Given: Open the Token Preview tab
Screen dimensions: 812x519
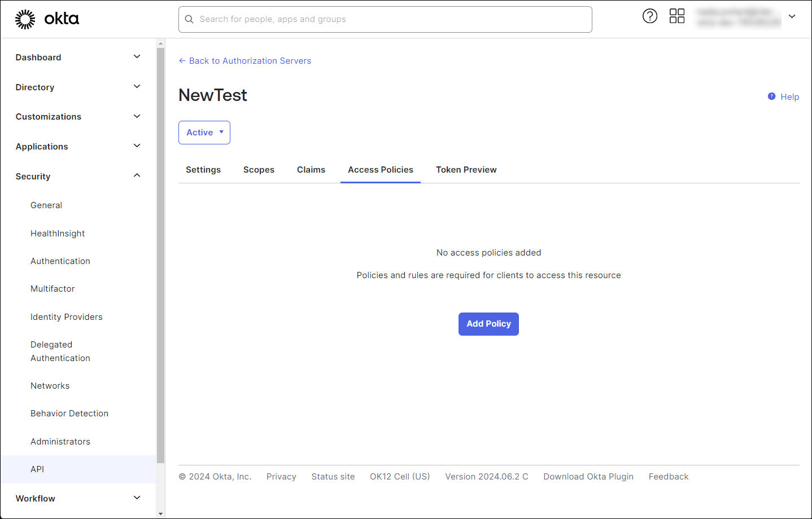Looking at the screenshot, I should (x=466, y=170).
